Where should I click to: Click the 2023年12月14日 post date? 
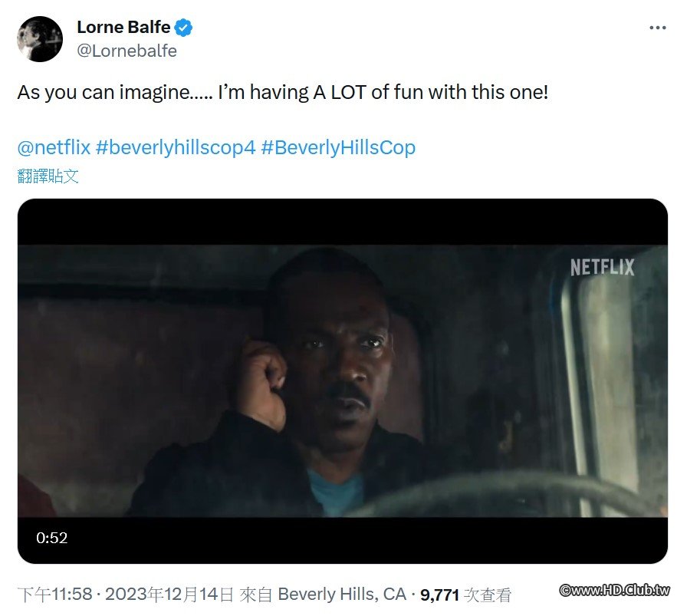click(170, 595)
